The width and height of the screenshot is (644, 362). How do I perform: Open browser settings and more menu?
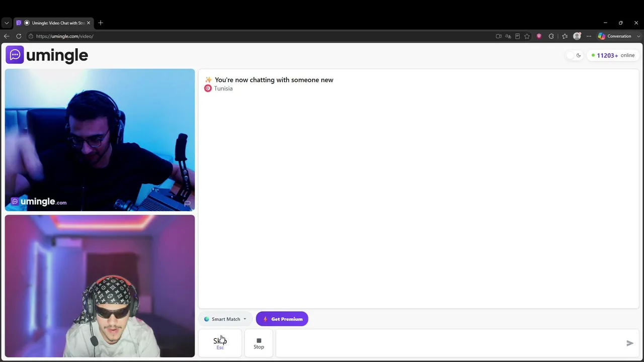(x=589, y=36)
